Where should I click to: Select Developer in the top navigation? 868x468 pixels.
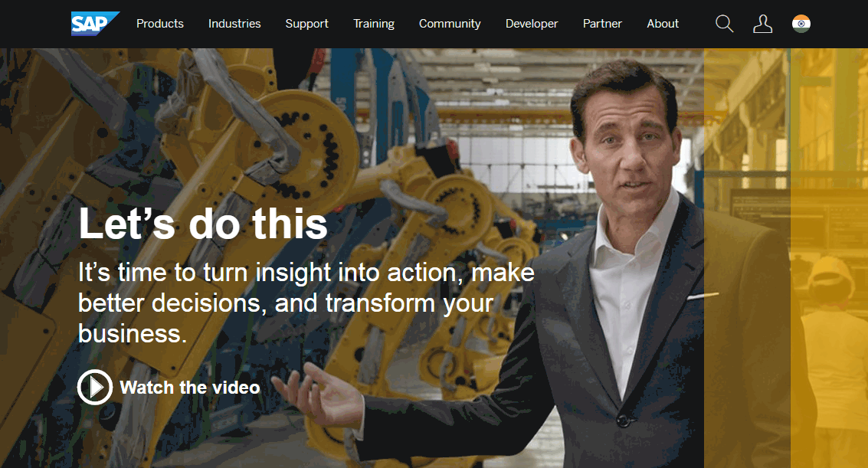(532, 24)
